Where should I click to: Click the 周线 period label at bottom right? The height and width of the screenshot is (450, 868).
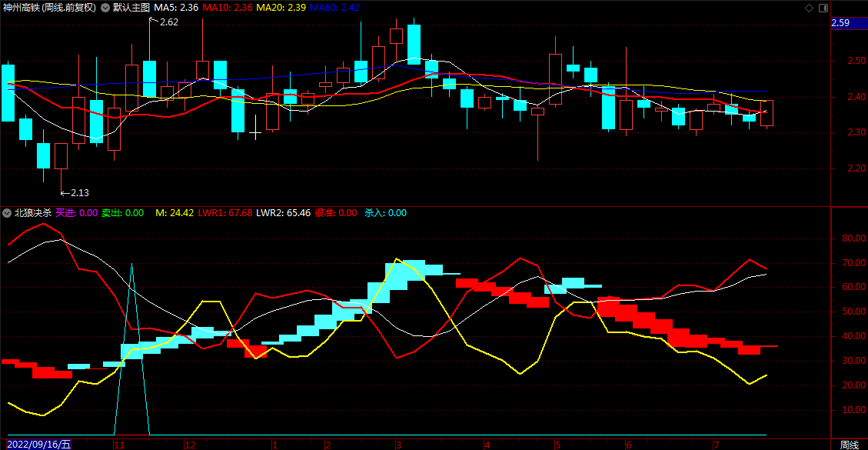pyautogui.click(x=850, y=445)
